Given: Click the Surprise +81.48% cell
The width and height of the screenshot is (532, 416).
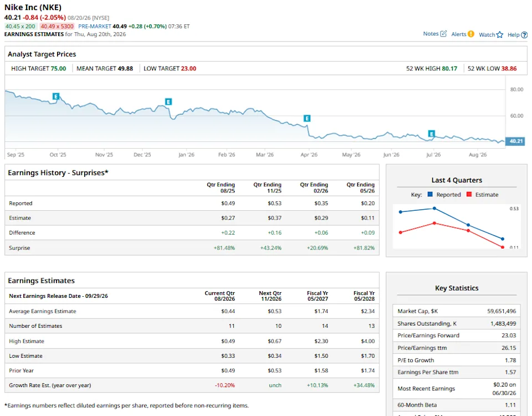Looking at the screenshot, I should [224, 247].
